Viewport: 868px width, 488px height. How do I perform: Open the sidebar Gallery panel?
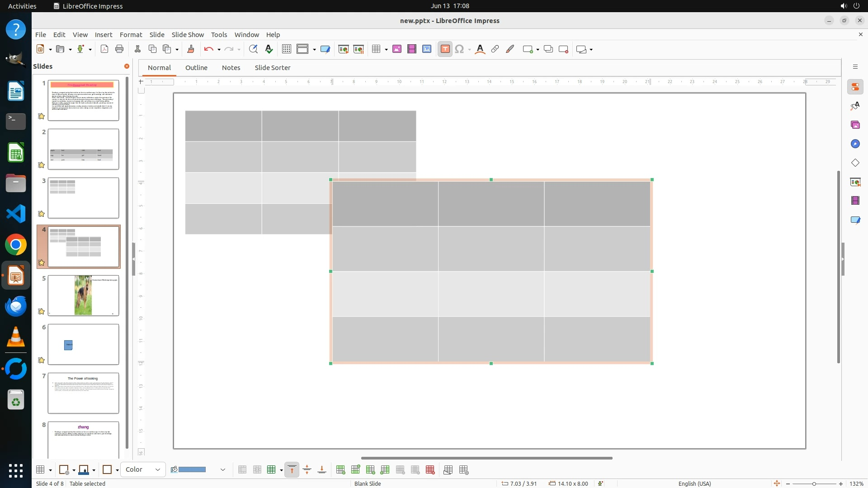tap(855, 125)
